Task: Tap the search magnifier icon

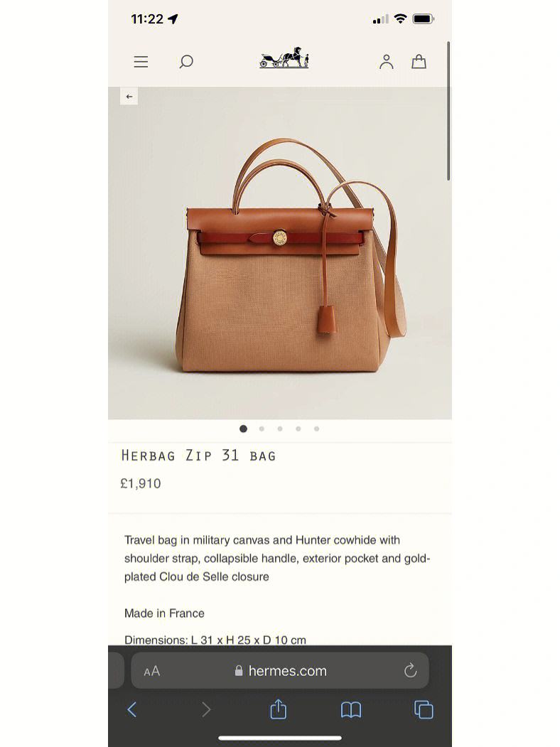Action: point(185,61)
